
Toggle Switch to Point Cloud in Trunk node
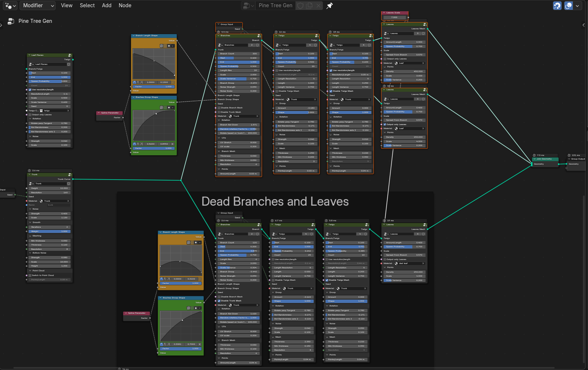pos(30,275)
